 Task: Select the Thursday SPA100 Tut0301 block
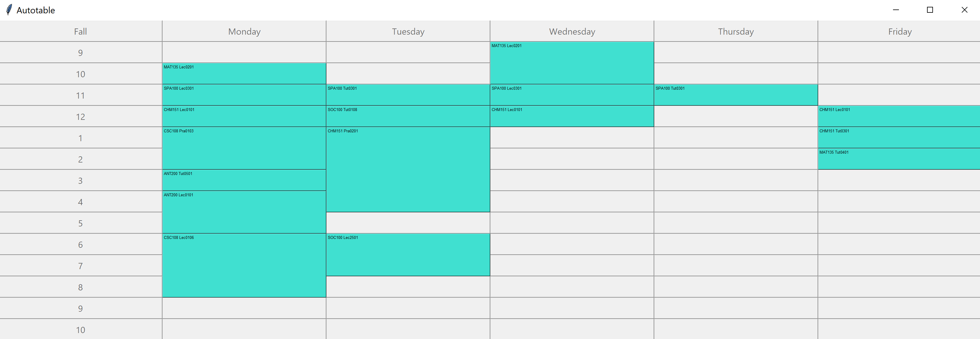click(x=736, y=95)
